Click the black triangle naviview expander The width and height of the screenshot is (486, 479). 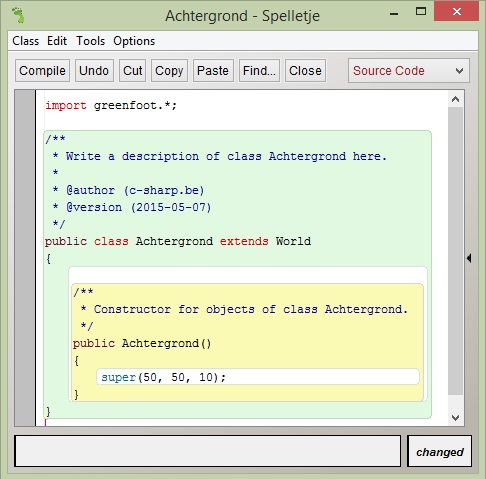click(469, 258)
